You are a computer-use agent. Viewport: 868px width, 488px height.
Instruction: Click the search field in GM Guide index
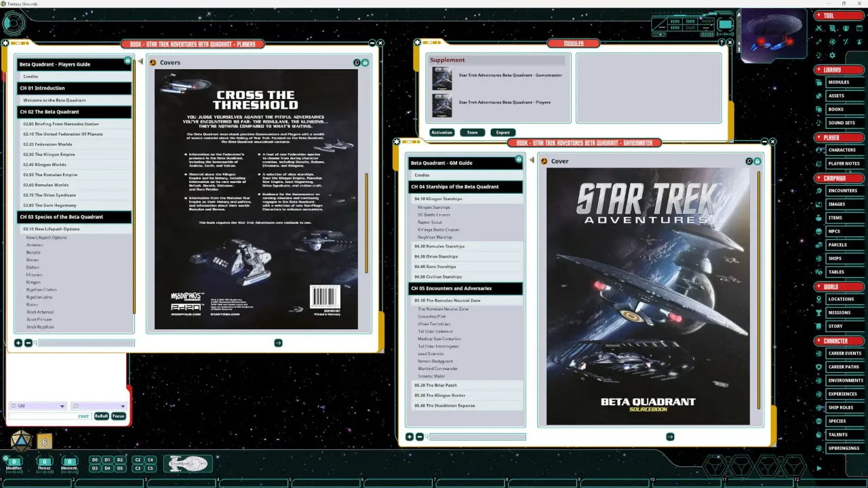(477, 437)
